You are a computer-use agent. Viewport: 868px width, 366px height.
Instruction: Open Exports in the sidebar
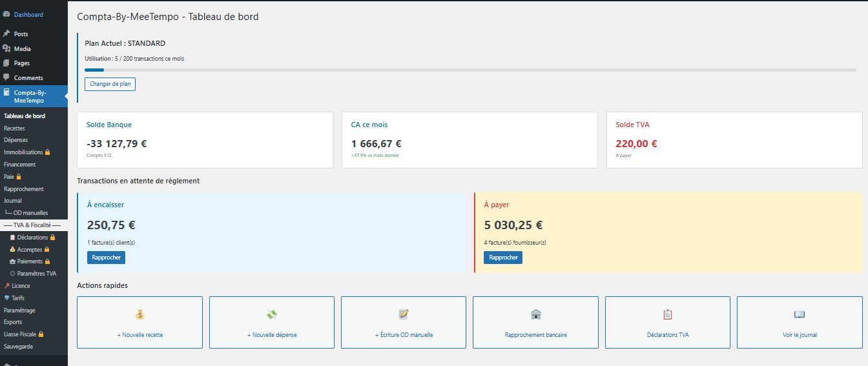13,322
